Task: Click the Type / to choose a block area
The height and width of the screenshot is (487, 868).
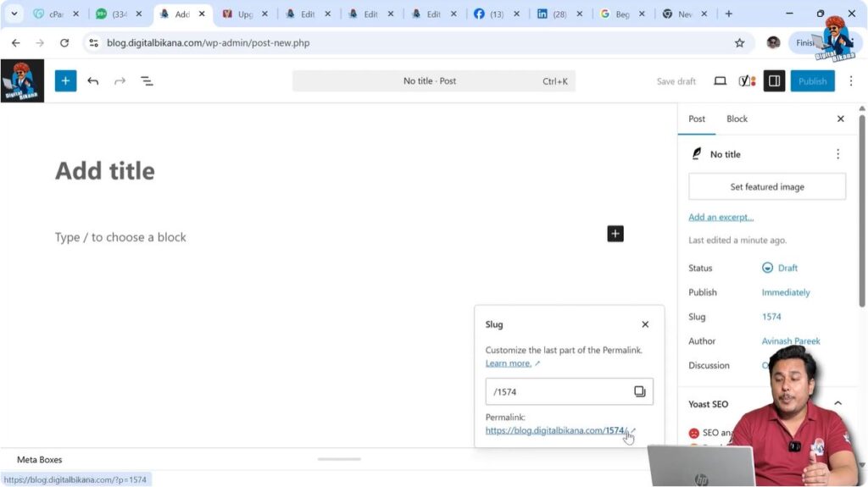Action: [120, 237]
